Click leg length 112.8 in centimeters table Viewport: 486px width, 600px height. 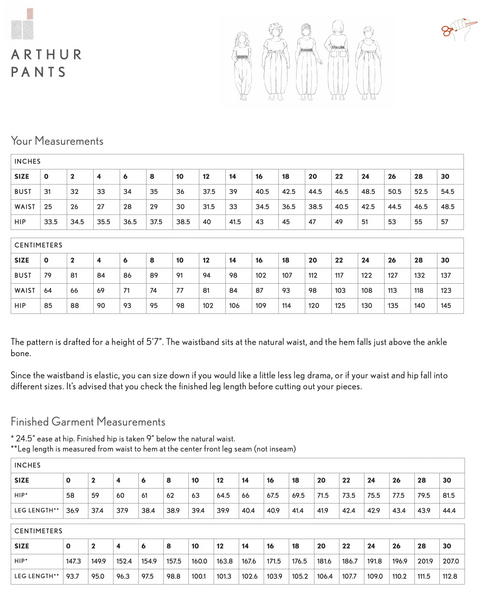(x=450, y=576)
